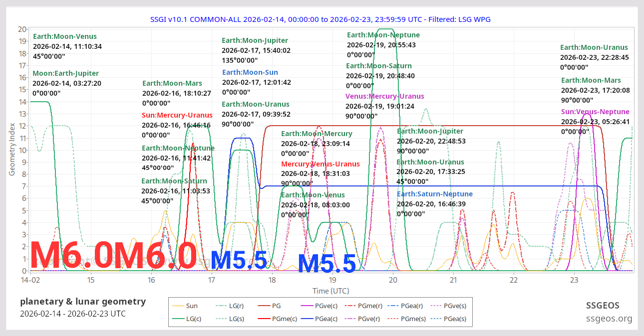644x336 pixels.
Task: Click the LG(r) dashed green line icon
Action: (220, 306)
